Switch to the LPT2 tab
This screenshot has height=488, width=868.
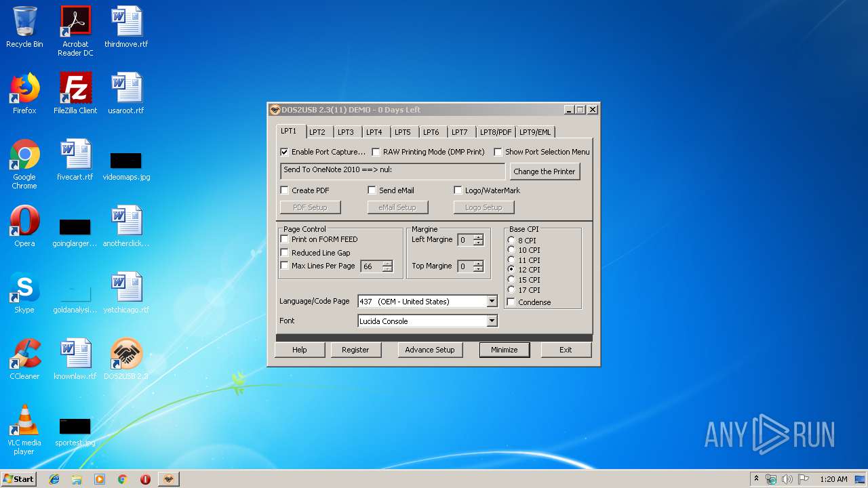pos(317,132)
